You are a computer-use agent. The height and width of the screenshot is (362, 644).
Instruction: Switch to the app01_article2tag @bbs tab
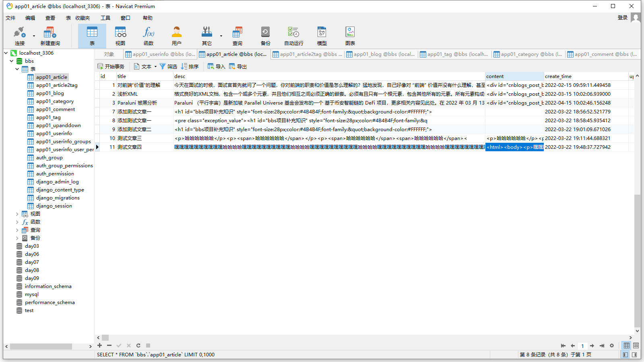(x=307, y=54)
